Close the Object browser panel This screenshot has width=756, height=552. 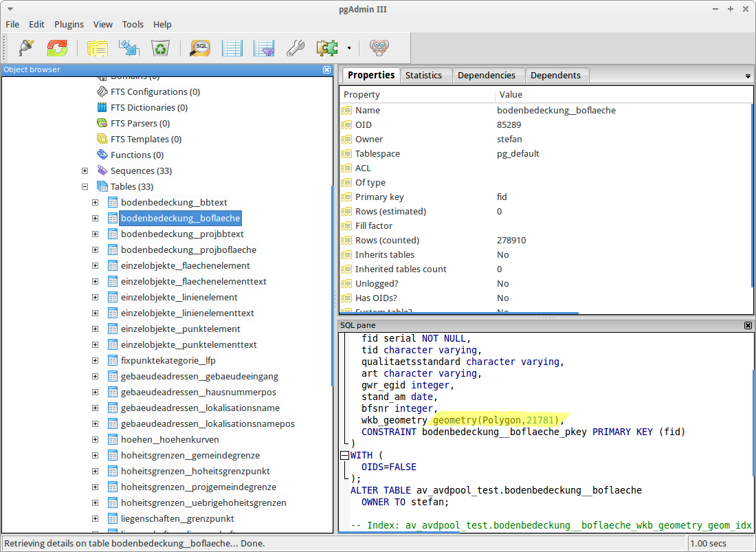coord(327,70)
